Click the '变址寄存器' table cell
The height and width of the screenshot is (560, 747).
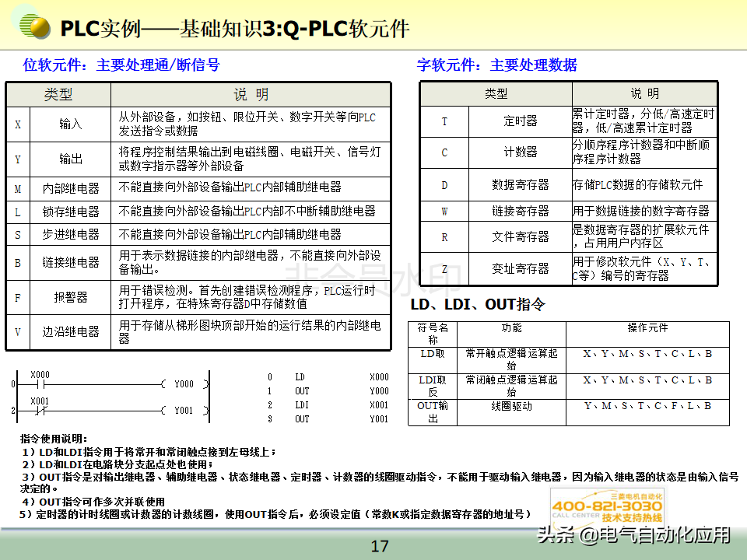coord(521,268)
